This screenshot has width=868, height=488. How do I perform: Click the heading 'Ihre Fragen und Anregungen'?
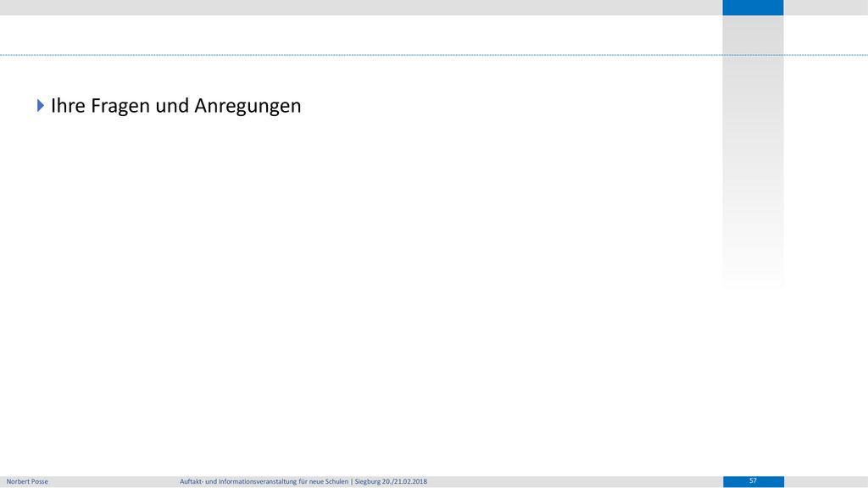(176, 106)
